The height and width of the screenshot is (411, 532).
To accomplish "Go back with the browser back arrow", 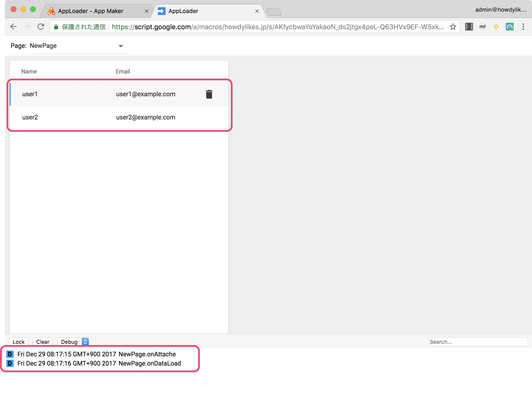I will pyautogui.click(x=14, y=27).
